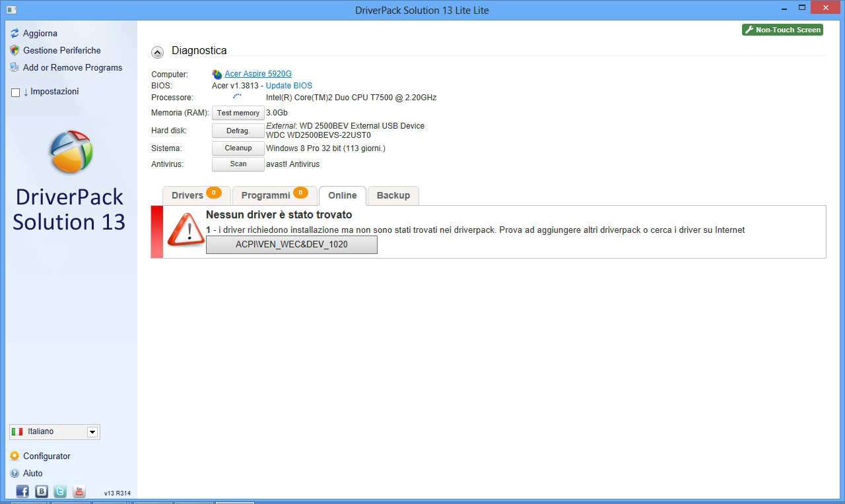Viewport: 845px width, 504px height.
Task: Click the Windows 8 Pro 32 bit text
Action: pos(325,148)
